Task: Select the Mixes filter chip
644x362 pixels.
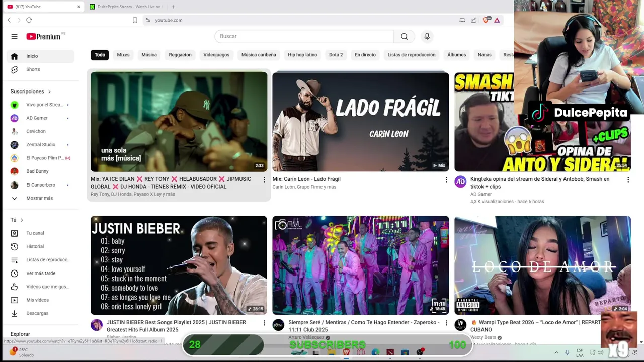Action: pos(123,55)
